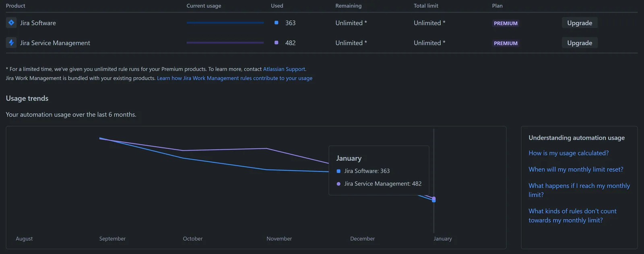Click the used value 363

tap(290, 23)
